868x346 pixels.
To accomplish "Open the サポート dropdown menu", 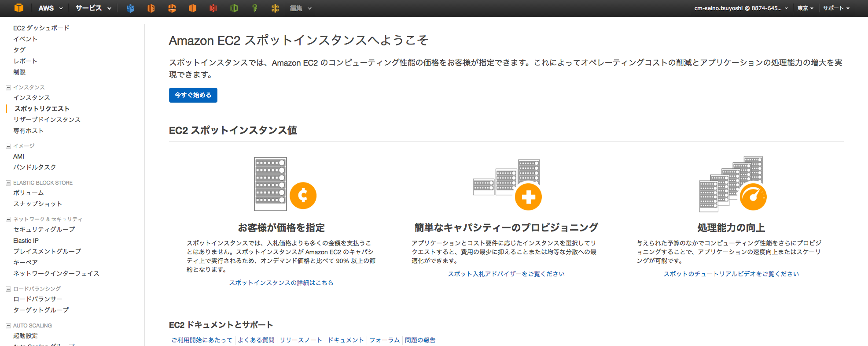I will click(836, 8).
